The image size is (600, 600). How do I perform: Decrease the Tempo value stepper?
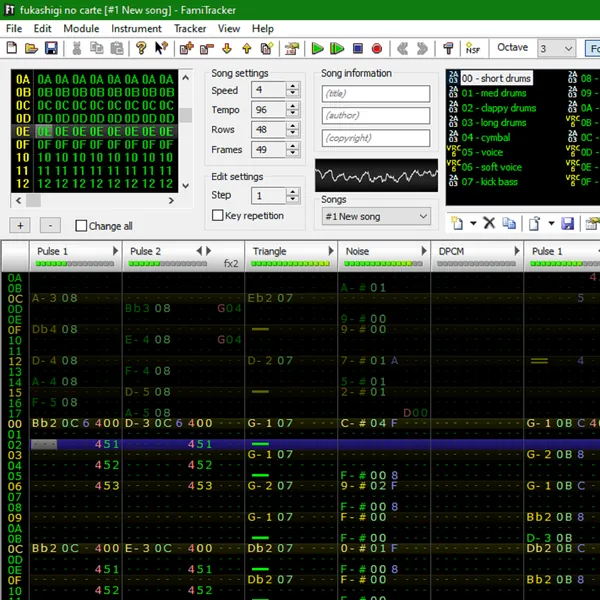(293, 114)
